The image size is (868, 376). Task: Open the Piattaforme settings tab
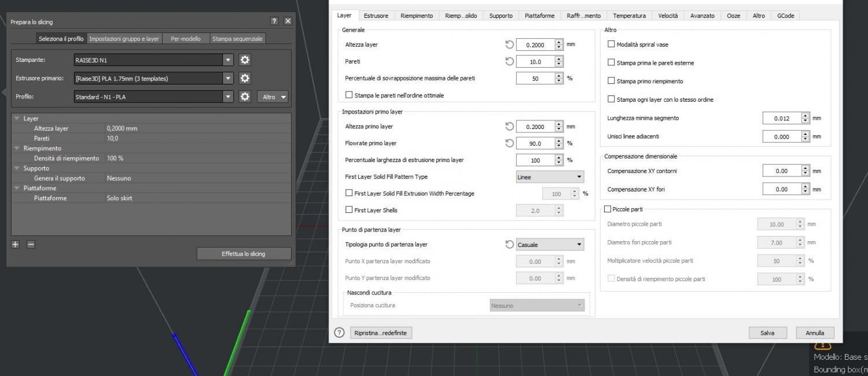(539, 16)
